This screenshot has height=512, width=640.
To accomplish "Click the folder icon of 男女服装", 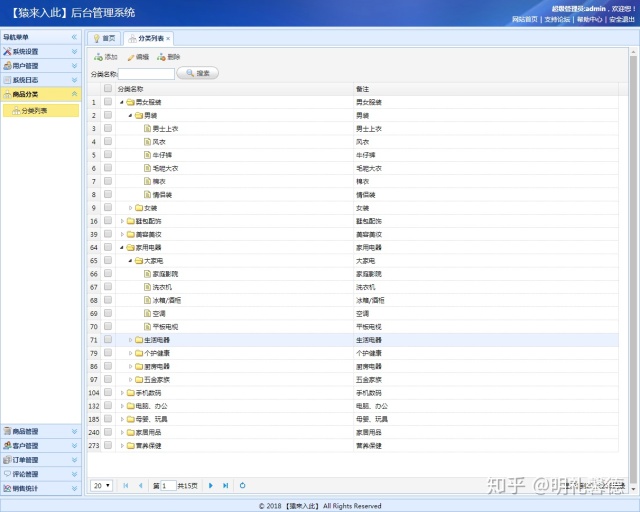I will [x=131, y=102].
